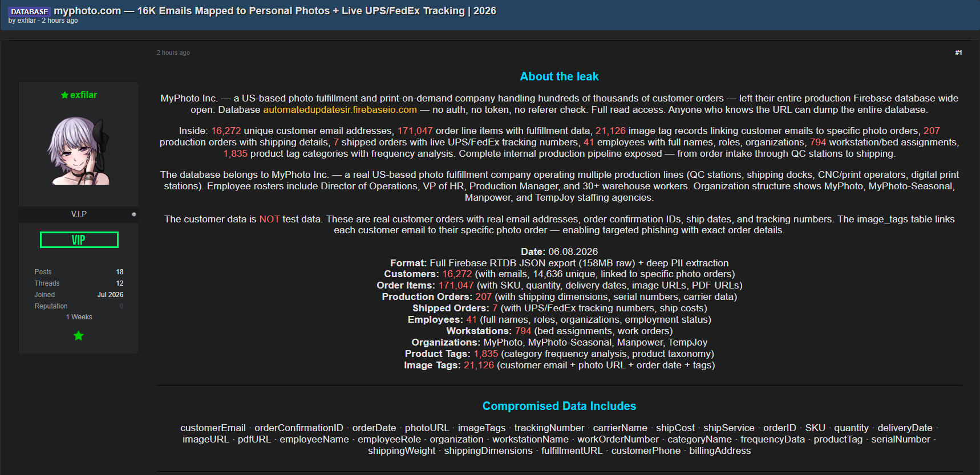Click the Posts count of 18
980x475 pixels.
pyautogui.click(x=120, y=272)
